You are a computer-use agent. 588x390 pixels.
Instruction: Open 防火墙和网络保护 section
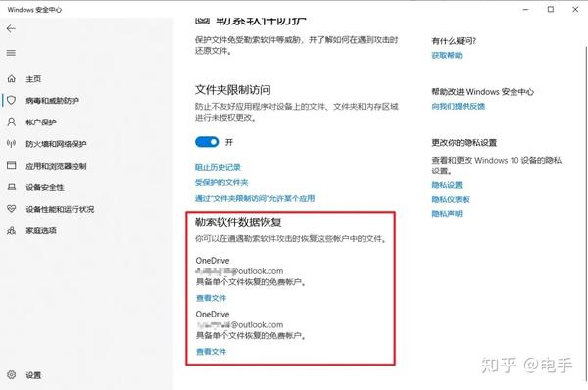tap(56, 144)
